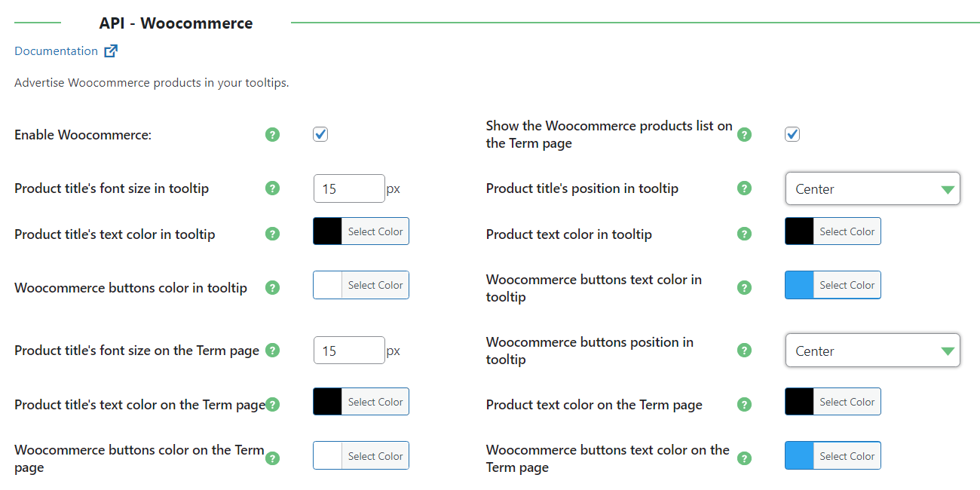The image size is (980, 490).
Task: Click help icon next to Enable Woocommerce
Action: tap(273, 135)
